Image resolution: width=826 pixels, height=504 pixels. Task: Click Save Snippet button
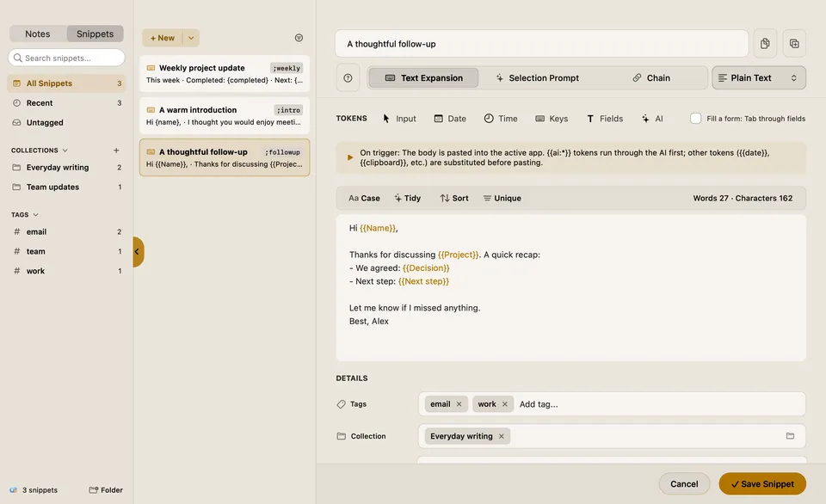click(x=762, y=484)
